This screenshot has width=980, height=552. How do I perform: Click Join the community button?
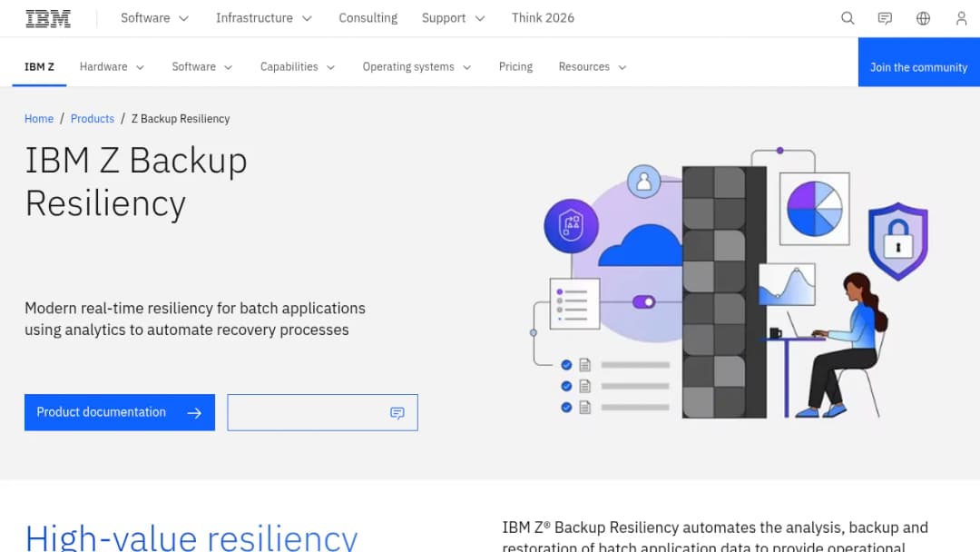918,62
